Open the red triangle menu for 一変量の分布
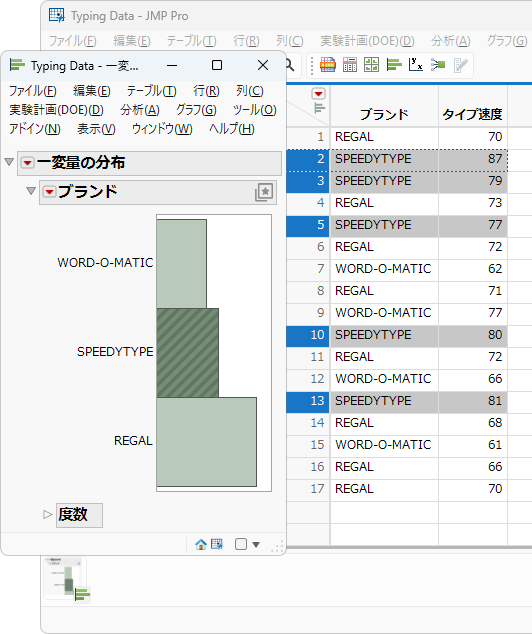Screen dimensions: 532x634 pyautogui.click(x=27, y=163)
